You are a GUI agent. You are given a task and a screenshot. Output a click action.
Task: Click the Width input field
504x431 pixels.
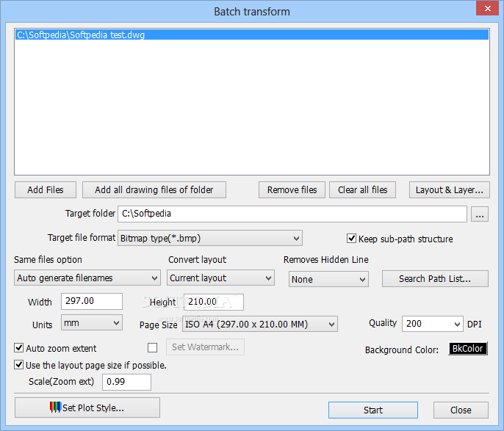[x=92, y=301]
